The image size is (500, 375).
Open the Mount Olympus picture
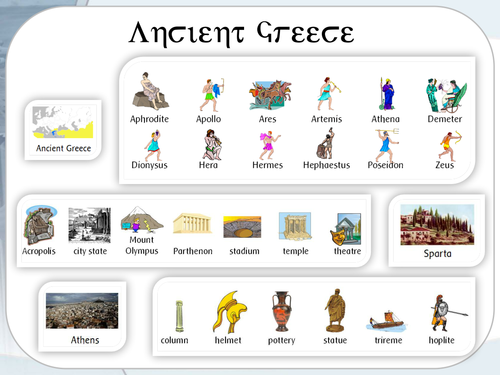tap(142, 220)
